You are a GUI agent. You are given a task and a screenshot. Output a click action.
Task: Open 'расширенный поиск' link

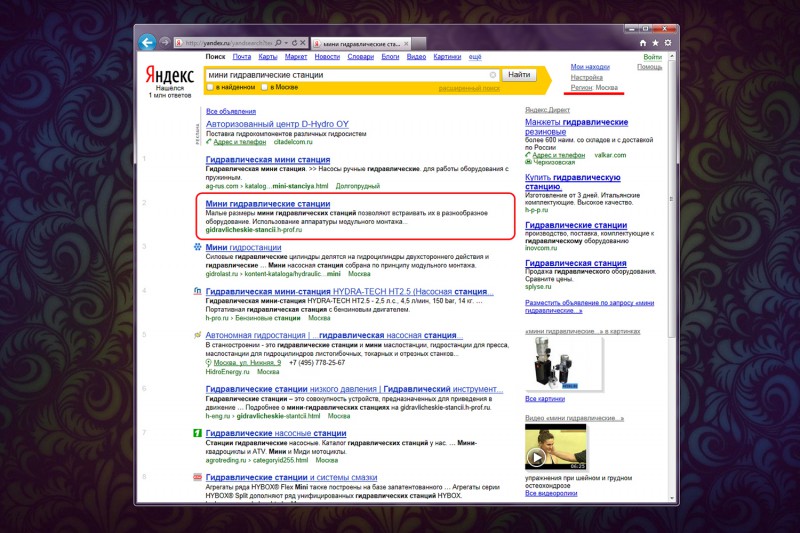point(469,88)
